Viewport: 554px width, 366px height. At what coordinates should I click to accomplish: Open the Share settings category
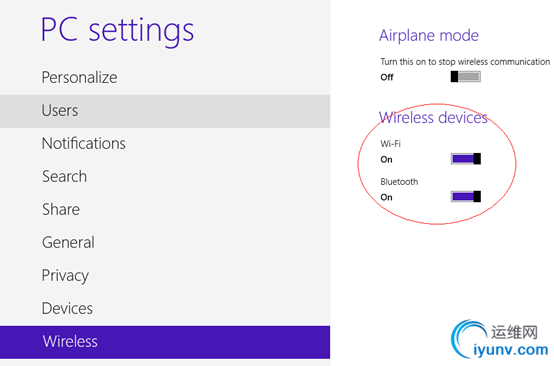165,209
